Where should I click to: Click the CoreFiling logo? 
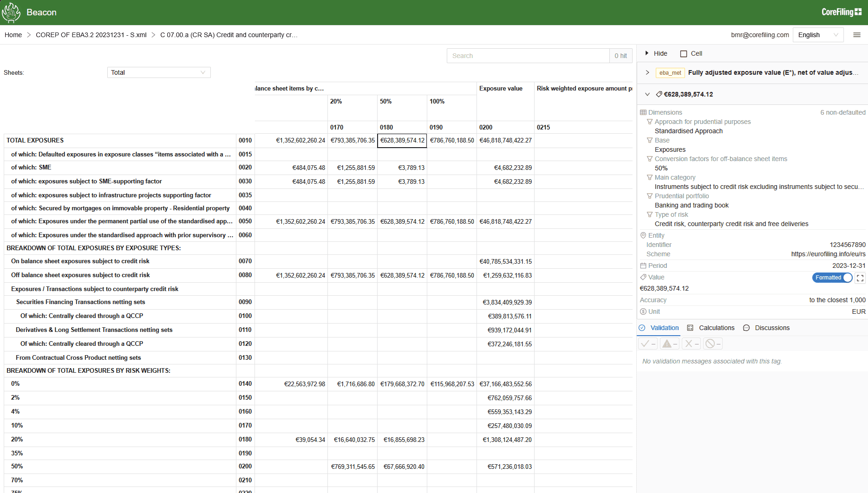[842, 12]
